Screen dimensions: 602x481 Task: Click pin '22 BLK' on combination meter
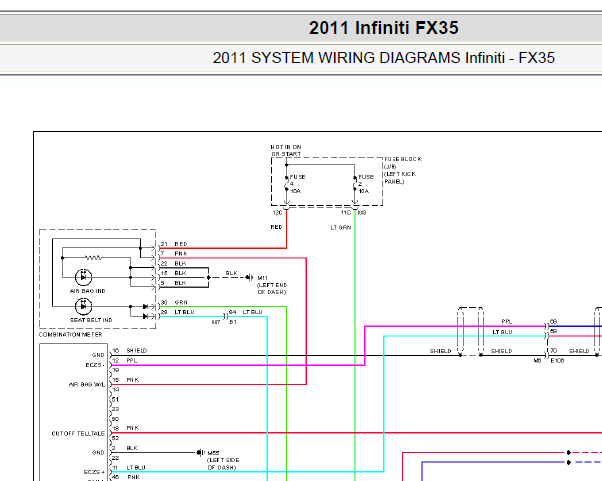tap(174, 264)
